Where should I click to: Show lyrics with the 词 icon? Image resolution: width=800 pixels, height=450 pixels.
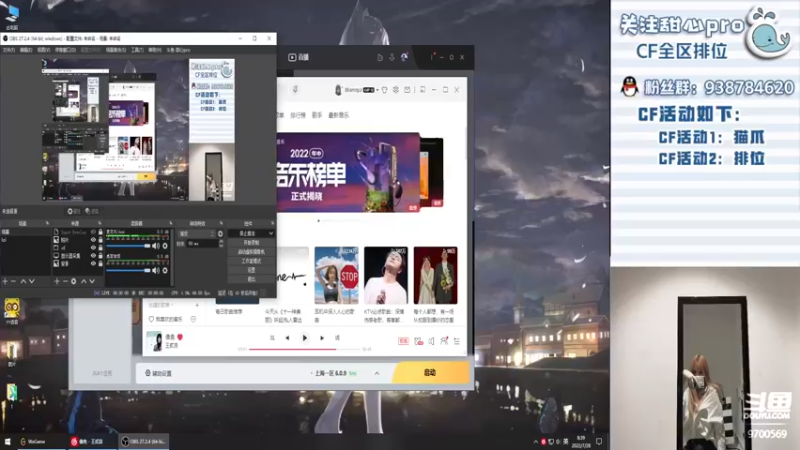337,338
